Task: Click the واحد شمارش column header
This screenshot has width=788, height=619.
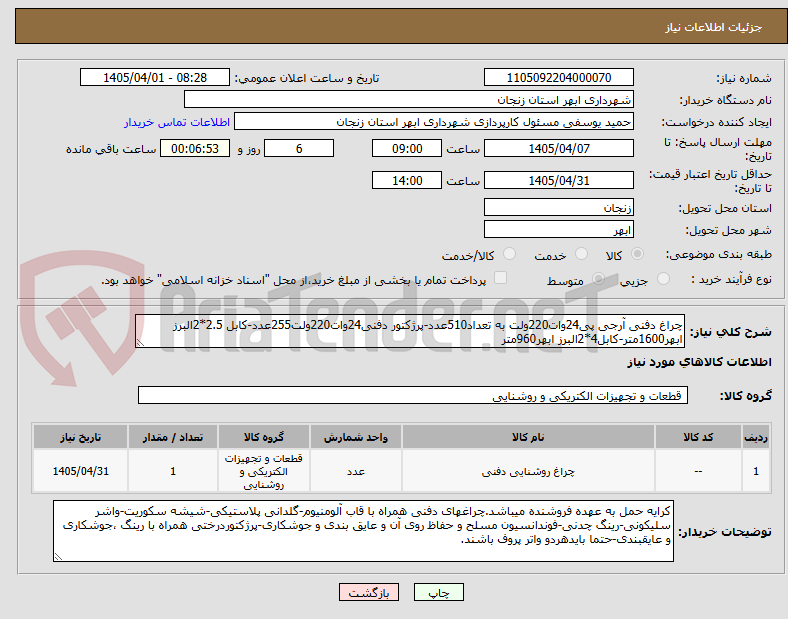Action: [355, 437]
